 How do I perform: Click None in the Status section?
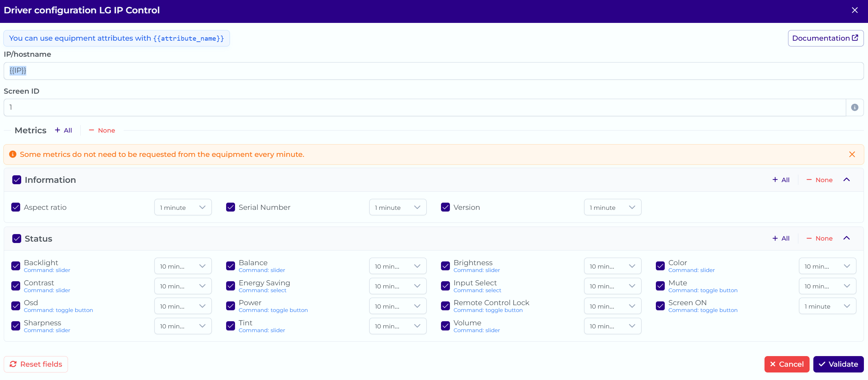click(819, 238)
